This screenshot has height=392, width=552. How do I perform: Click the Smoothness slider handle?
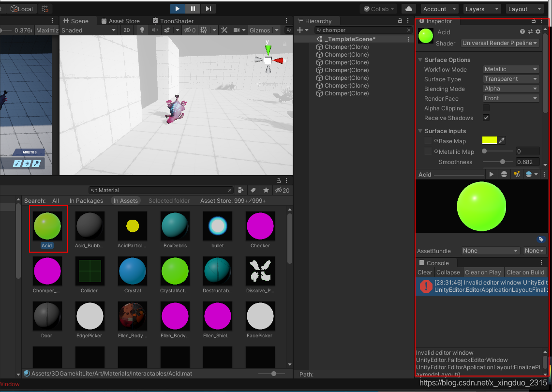[503, 162]
